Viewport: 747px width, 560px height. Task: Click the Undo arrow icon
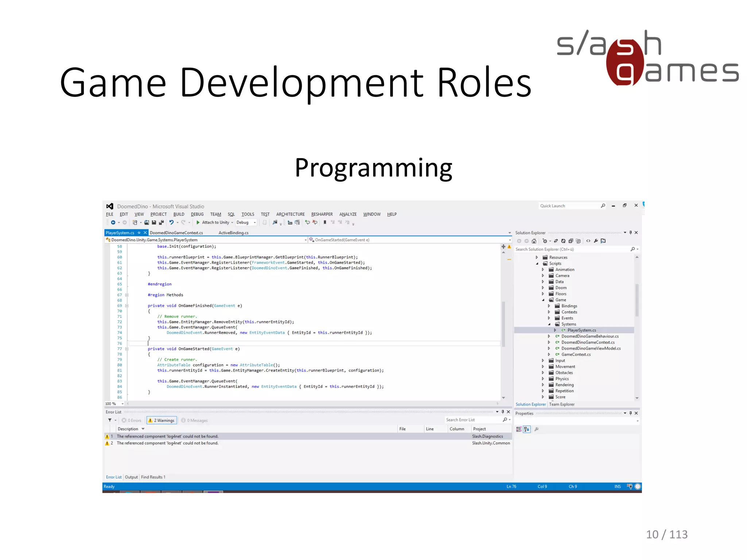(171, 222)
